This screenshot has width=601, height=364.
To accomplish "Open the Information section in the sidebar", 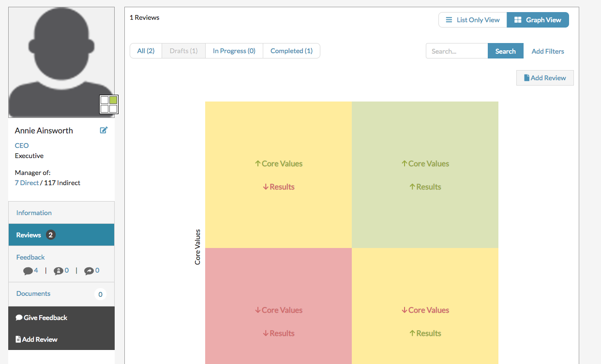I will coord(61,213).
